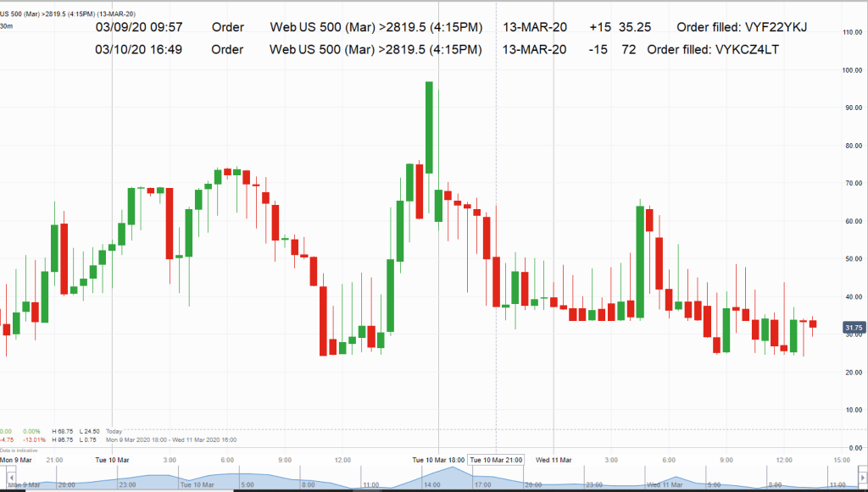Select the Wed 11 Mar time axis label

click(555, 459)
